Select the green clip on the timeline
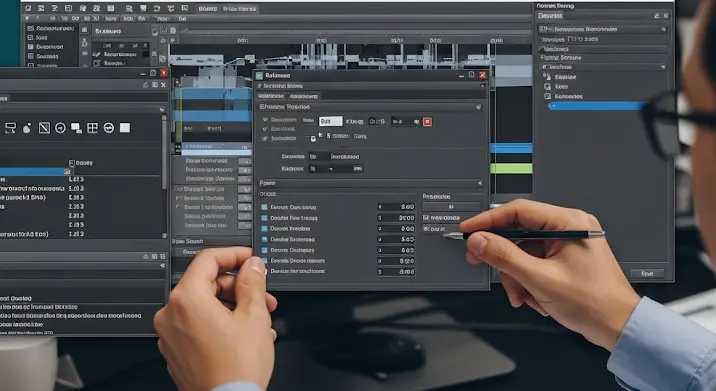This screenshot has width=716, height=391. 511,169
